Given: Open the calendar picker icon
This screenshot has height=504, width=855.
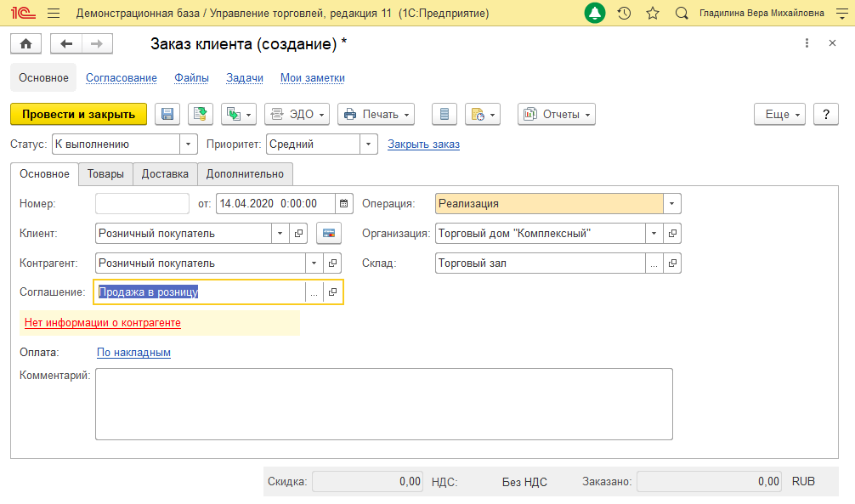Looking at the screenshot, I should click(x=343, y=203).
